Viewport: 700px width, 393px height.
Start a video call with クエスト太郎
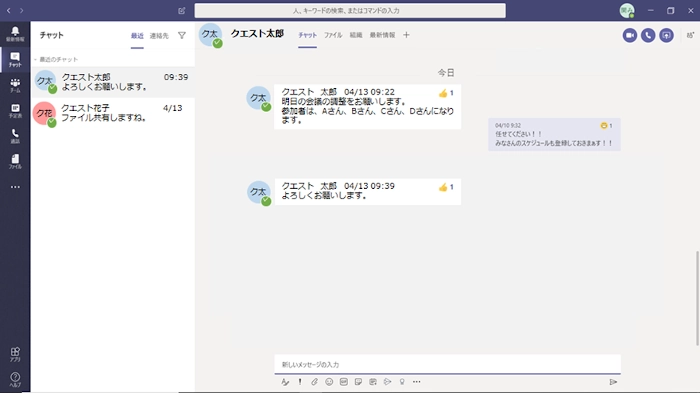(x=629, y=35)
